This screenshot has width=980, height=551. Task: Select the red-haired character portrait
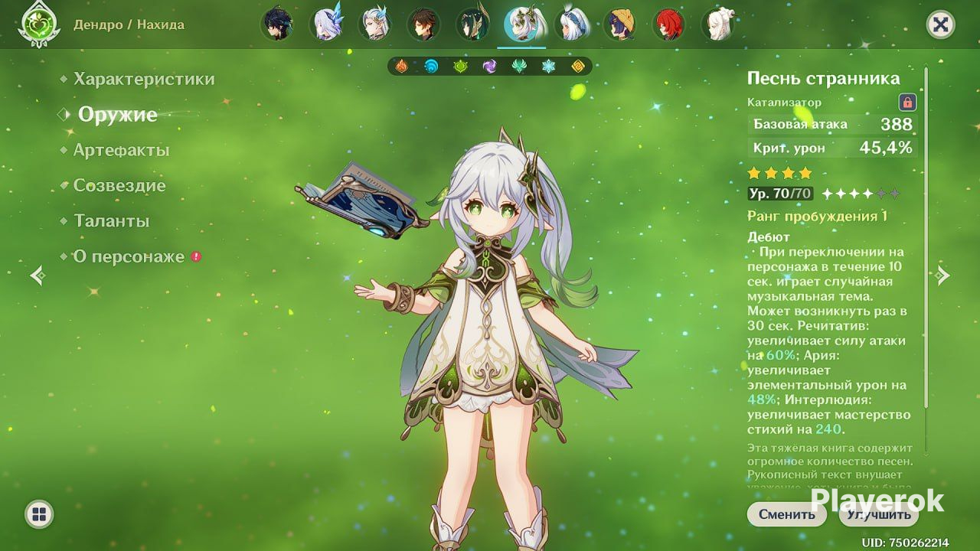[x=670, y=24]
